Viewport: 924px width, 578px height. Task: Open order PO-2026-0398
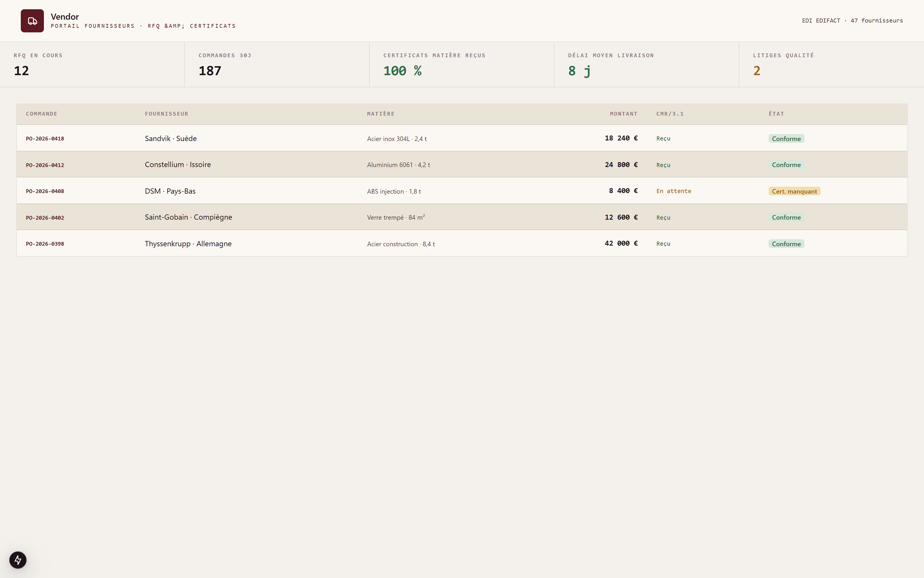click(x=45, y=244)
